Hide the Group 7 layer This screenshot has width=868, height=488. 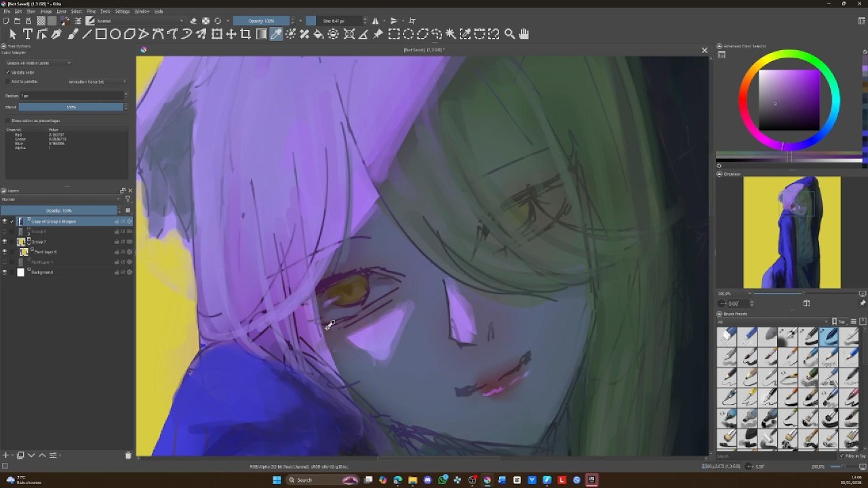tap(5, 241)
